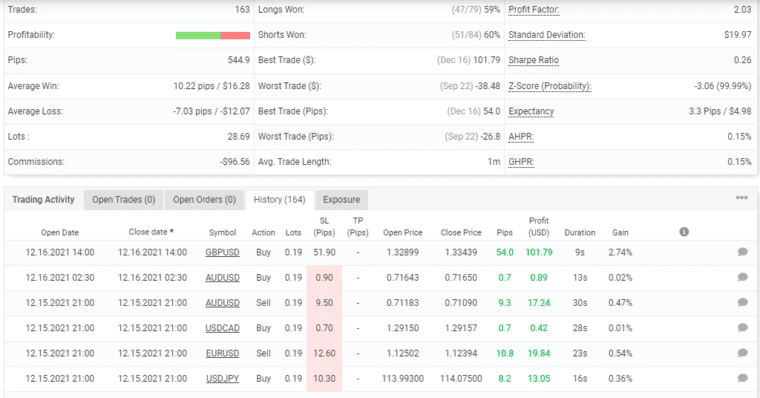Sort by Profit (USD) column header
The height and width of the screenshot is (398, 760).
(538, 226)
